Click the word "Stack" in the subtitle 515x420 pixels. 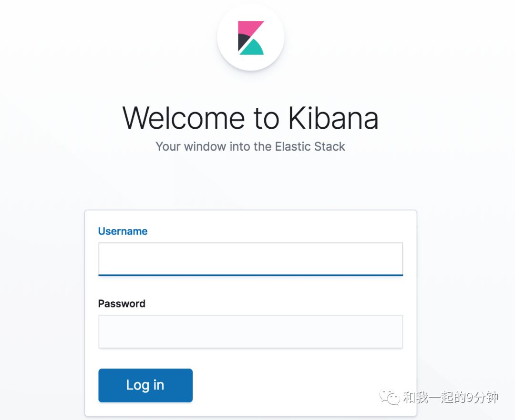tap(330, 146)
